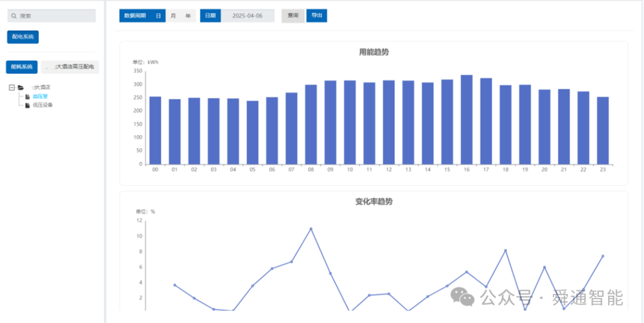Open the date picker showing 2025-04-06
644x323 pixels.
pos(247,15)
